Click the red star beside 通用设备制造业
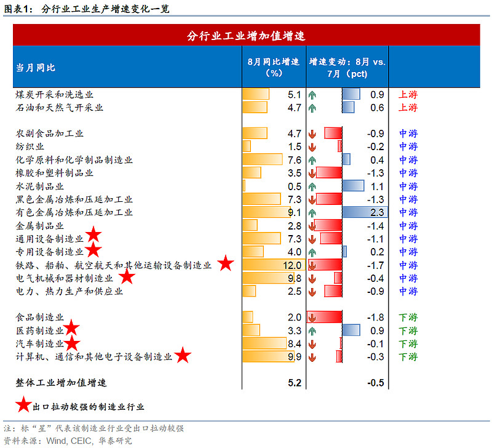 [x=93, y=234]
